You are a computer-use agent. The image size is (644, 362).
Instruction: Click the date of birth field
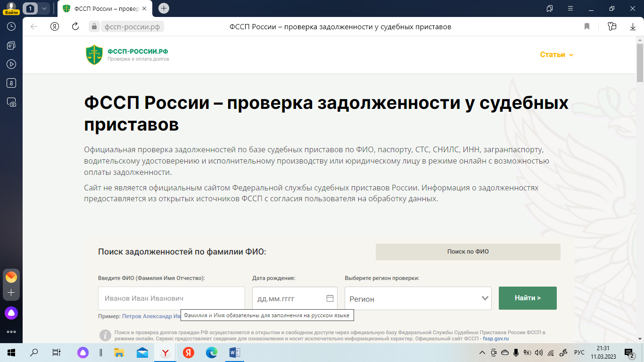(x=295, y=298)
